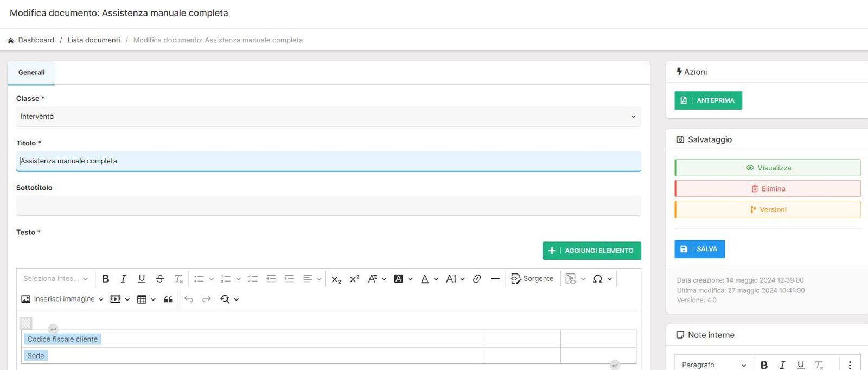Go to Lista documenti breadcrumb
This screenshot has height=370, width=868.
94,40
